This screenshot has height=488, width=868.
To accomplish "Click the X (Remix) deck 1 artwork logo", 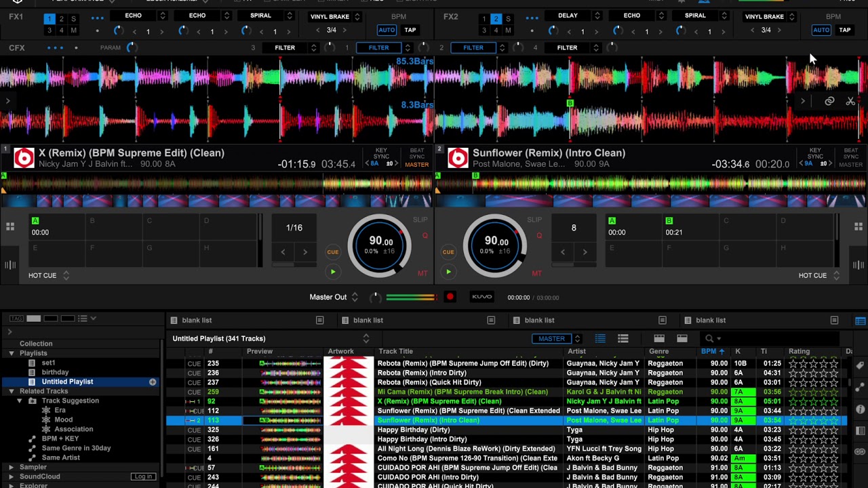I will click(x=24, y=159).
